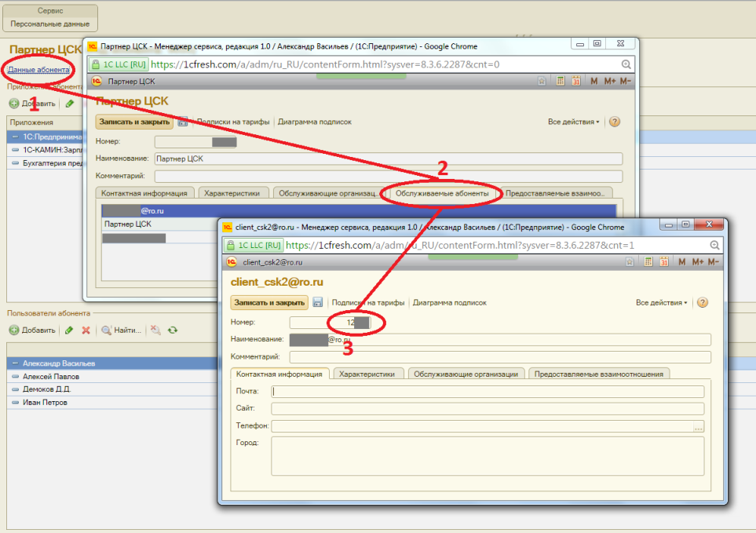Open Обслуживающие организац.. tab in Партнер ЦСК window
Screen dimensions: 756x533
(x=327, y=193)
